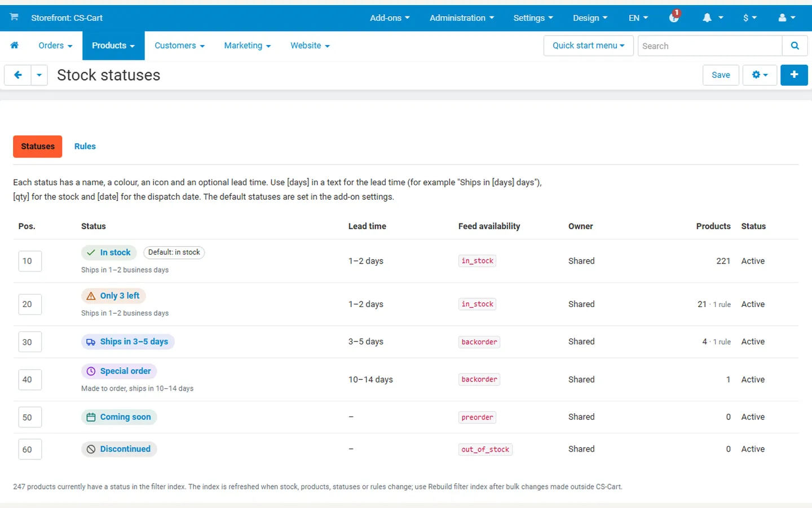Expand the Settings dropdown
This screenshot has width=812, height=508.
533,17
